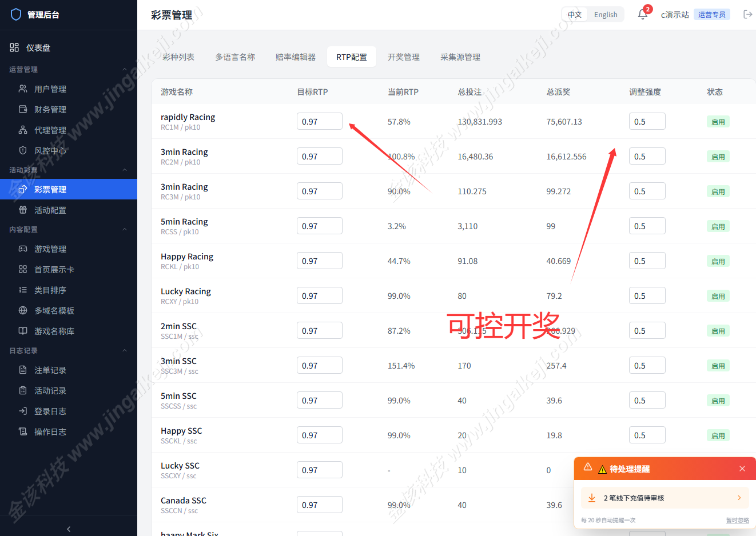
Task: Edit 目标RTP field for Canada SSC
Action: point(320,505)
